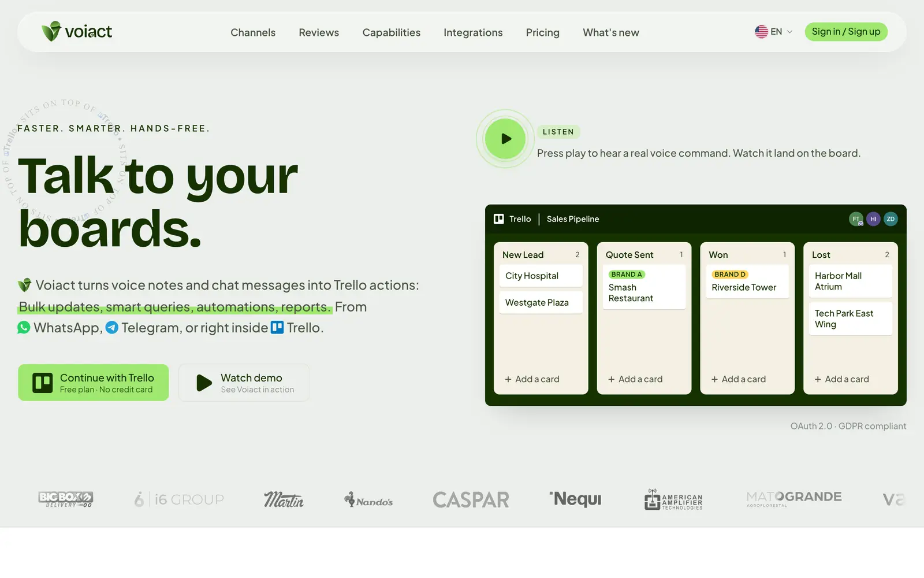
Task: Click the Big Box Delivery logo
Action: click(x=66, y=499)
